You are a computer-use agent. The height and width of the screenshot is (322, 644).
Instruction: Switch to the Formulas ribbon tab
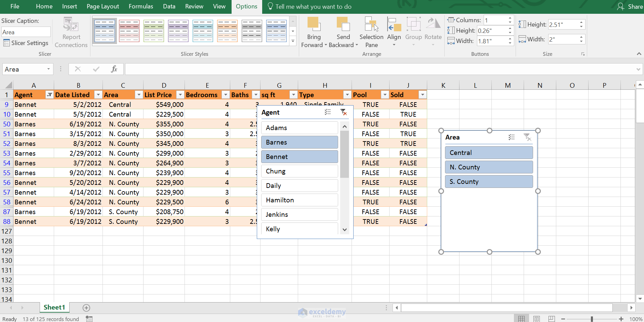click(141, 6)
